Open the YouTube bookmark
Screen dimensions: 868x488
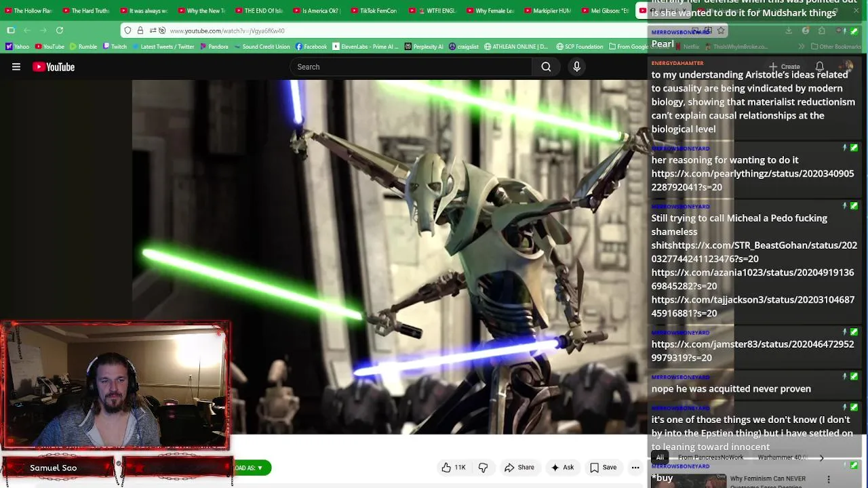click(49, 47)
